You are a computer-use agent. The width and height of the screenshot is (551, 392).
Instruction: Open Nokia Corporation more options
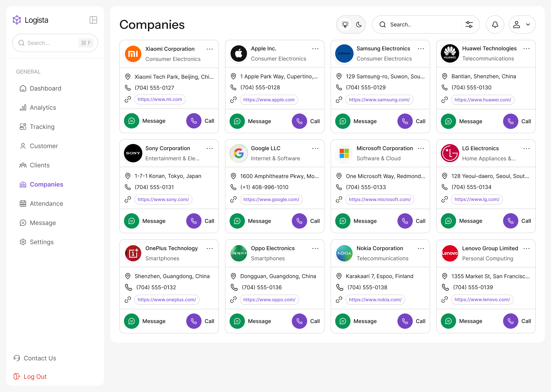click(421, 248)
